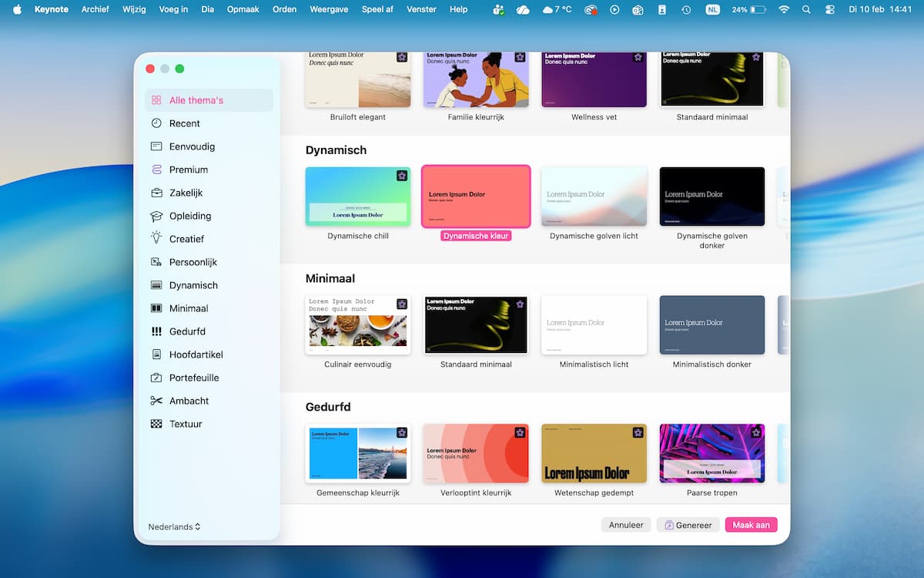Image resolution: width=924 pixels, height=578 pixels.
Task: Click the lightbulb icon for Creatief
Action: tap(156, 239)
